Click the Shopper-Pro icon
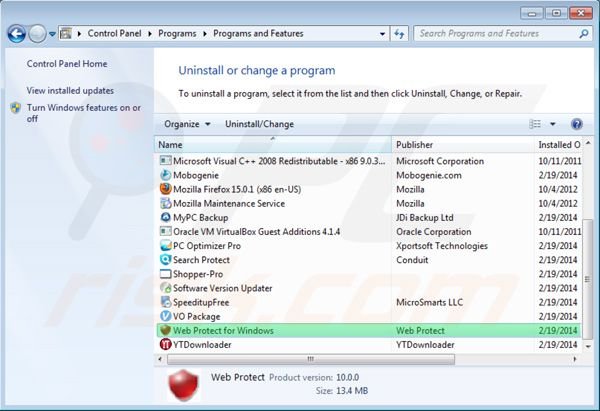 (x=165, y=274)
